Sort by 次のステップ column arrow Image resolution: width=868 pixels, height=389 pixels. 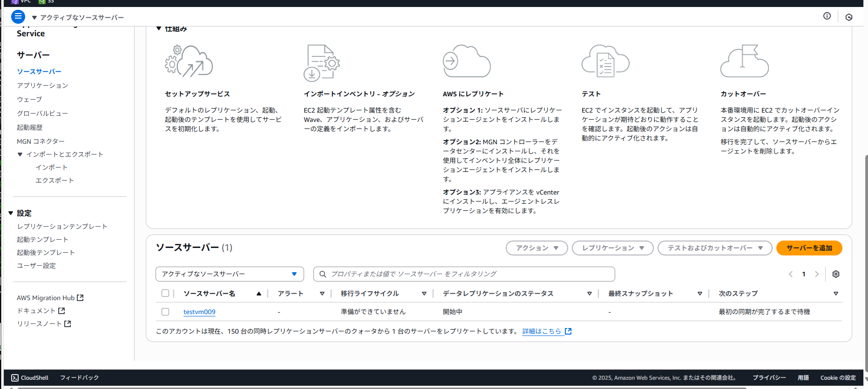pyautogui.click(x=836, y=294)
